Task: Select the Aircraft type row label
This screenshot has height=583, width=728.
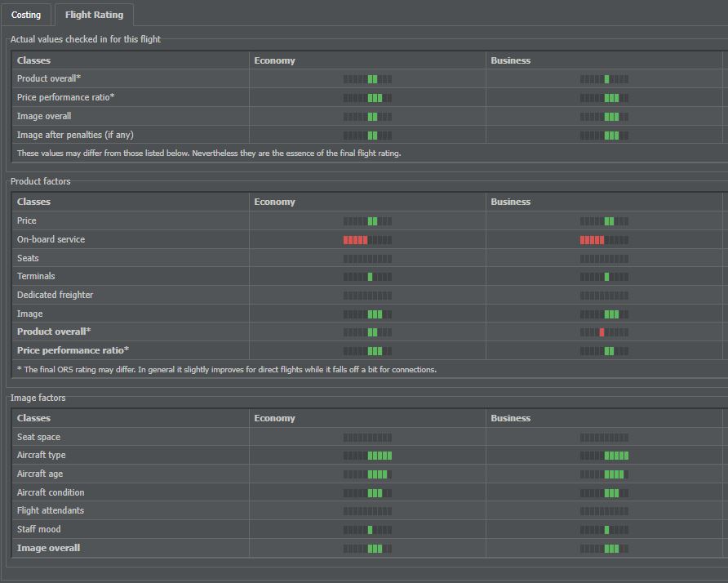Action: (42, 455)
